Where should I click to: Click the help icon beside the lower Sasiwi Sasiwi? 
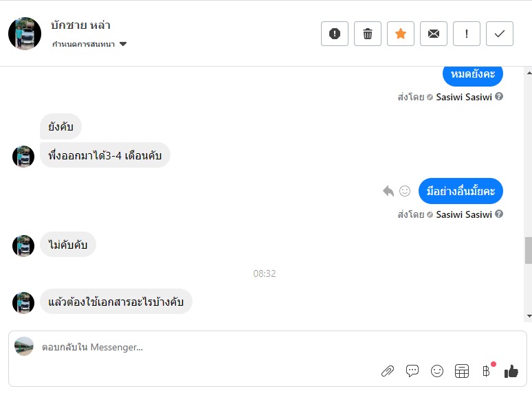499,214
